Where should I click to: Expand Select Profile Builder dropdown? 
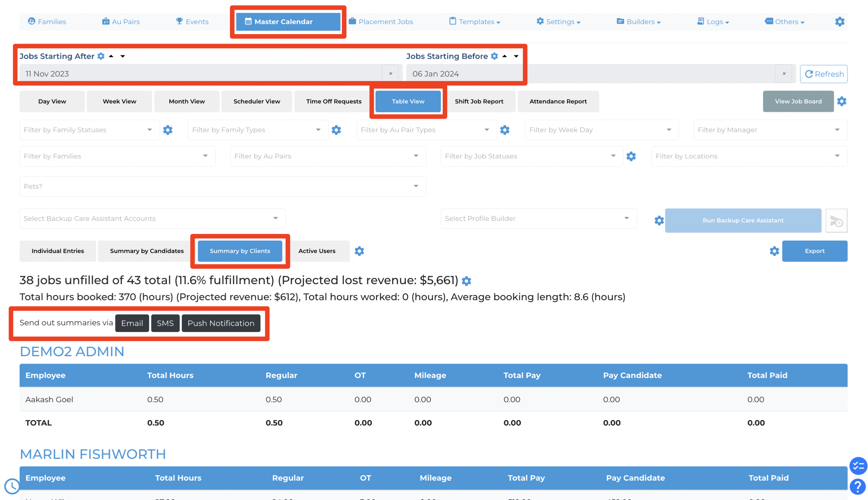[x=538, y=219]
